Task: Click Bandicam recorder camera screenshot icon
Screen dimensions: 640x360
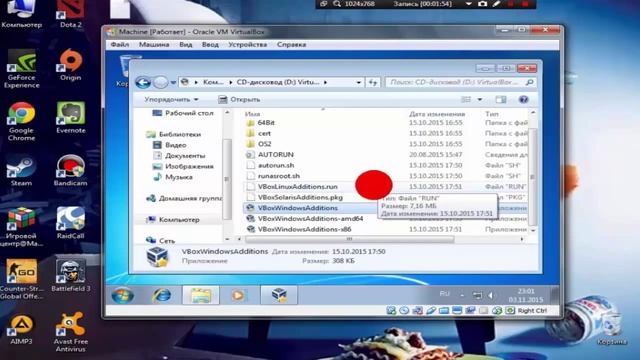Action: pyautogui.click(x=482, y=4)
